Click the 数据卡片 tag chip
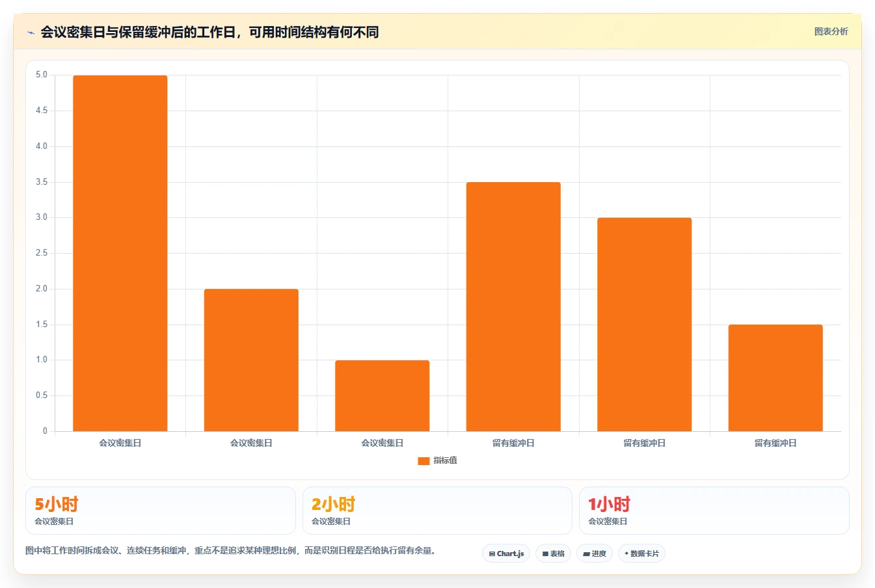 [x=642, y=554]
